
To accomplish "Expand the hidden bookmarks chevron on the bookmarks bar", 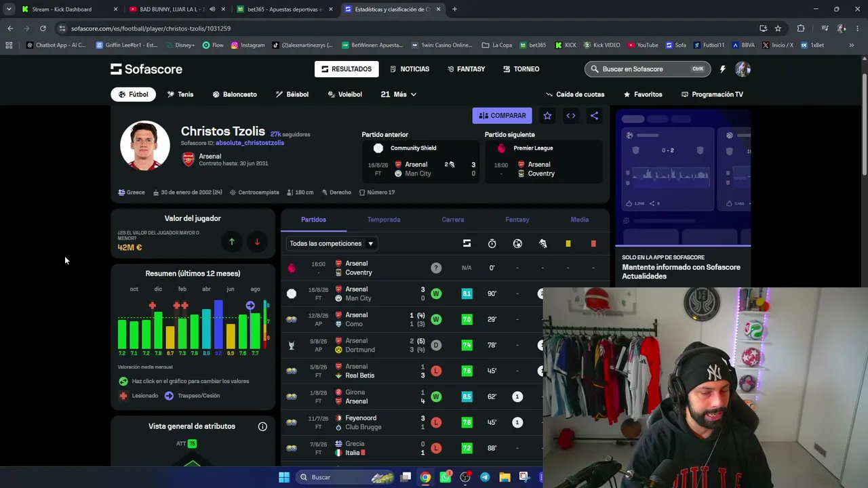I will click(x=852, y=45).
